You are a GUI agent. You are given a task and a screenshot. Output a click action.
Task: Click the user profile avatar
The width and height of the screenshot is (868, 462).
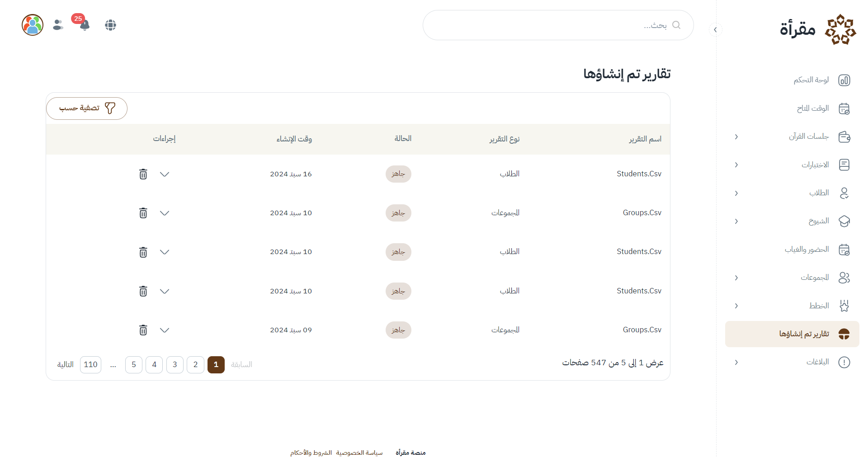(33, 25)
